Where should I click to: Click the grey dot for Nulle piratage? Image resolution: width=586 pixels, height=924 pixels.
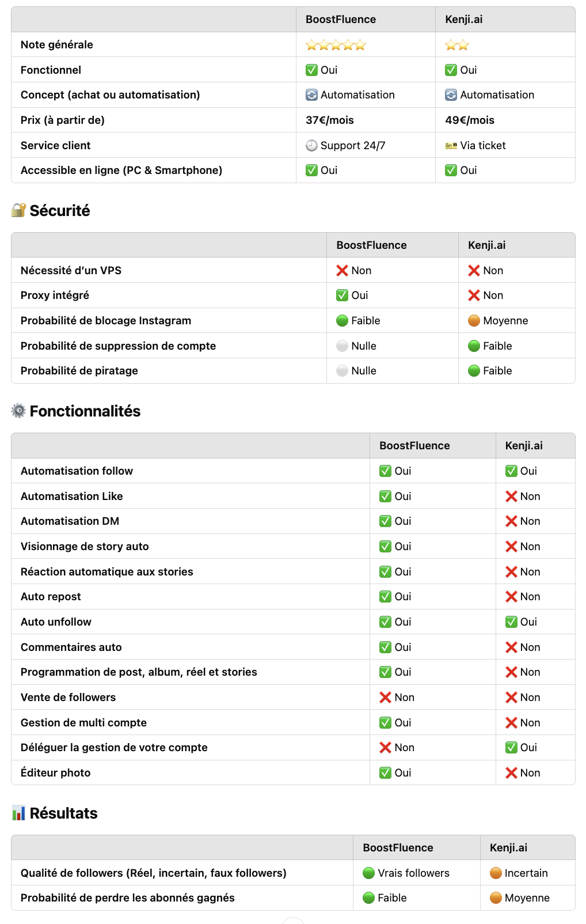pyautogui.click(x=342, y=371)
